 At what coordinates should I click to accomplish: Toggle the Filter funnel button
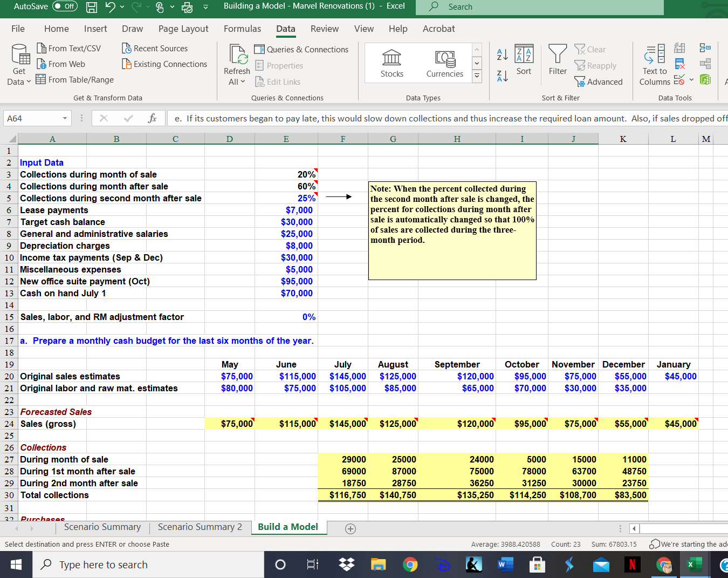558,60
